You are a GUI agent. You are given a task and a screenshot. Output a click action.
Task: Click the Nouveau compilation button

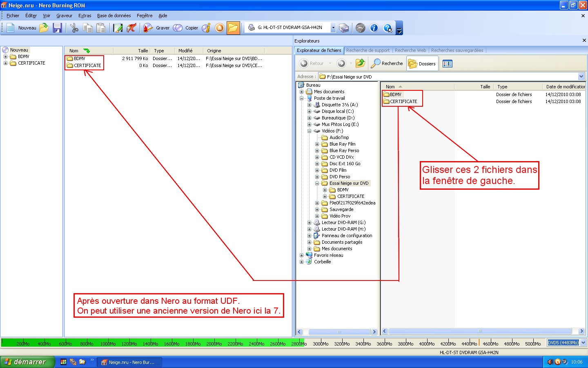coord(22,28)
